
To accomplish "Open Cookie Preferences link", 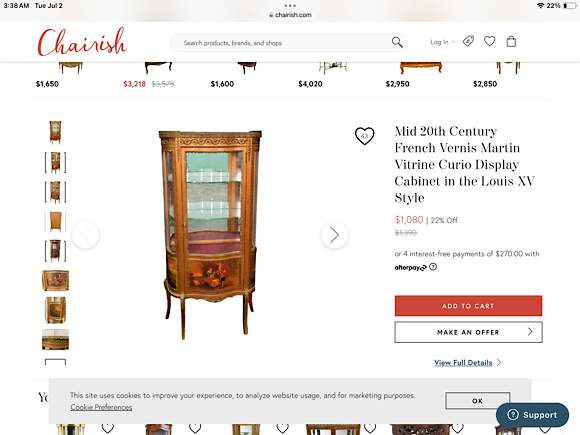I will [101, 407].
